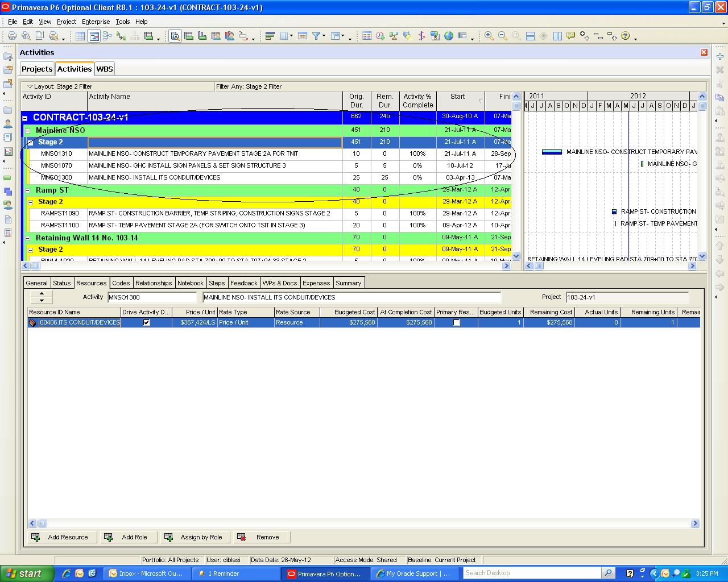Click the Project field showing 103-24-v1

[627, 297]
